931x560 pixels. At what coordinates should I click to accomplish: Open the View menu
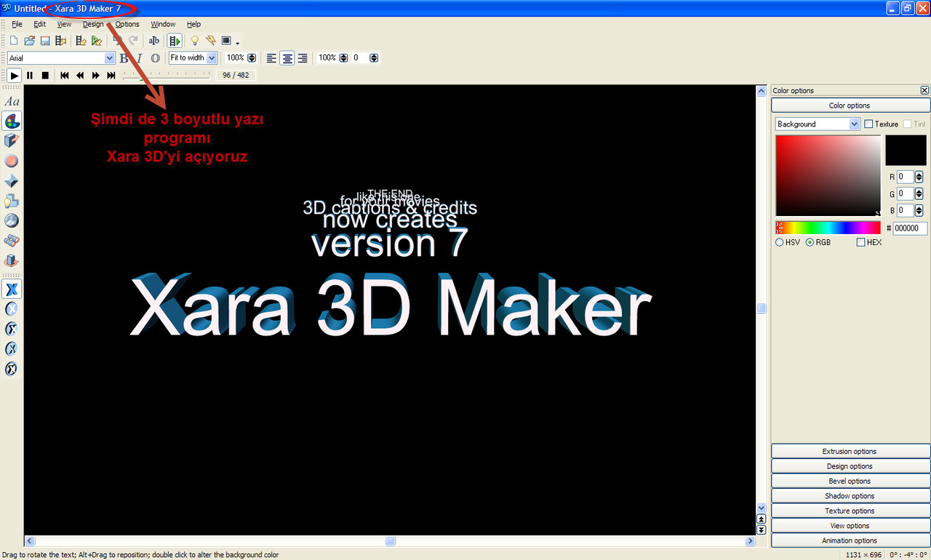tap(64, 24)
